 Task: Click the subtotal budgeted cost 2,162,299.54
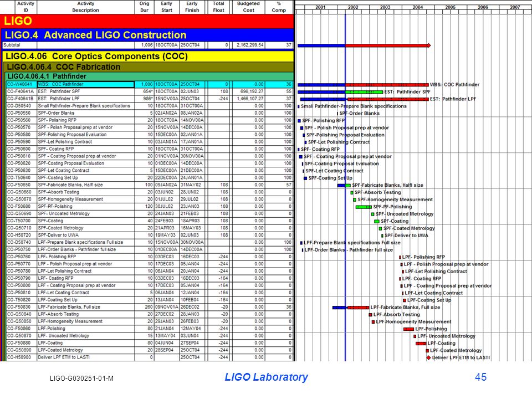click(x=250, y=45)
